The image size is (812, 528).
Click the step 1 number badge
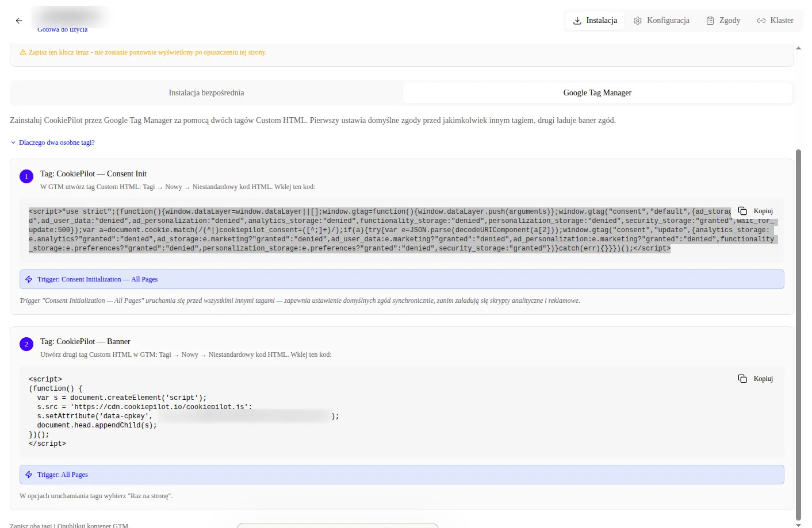pos(26,176)
